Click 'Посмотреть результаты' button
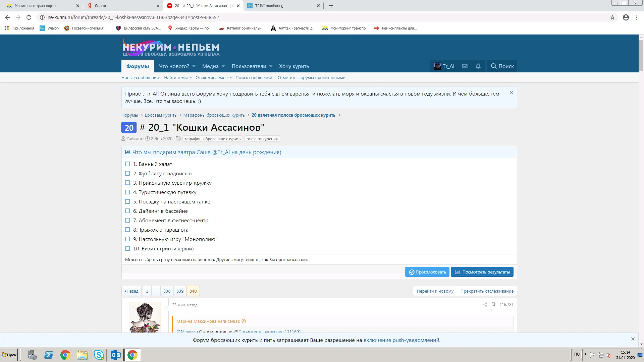The width and height of the screenshot is (644, 362). pyautogui.click(x=482, y=272)
